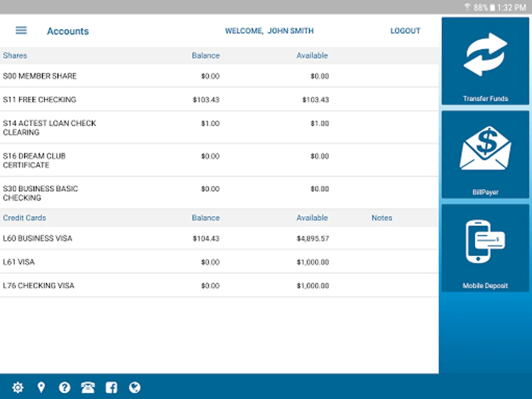Tap the 1:32 PM clock
Image resolution: width=532 pixels, height=399 pixels.
tap(512, 8)
